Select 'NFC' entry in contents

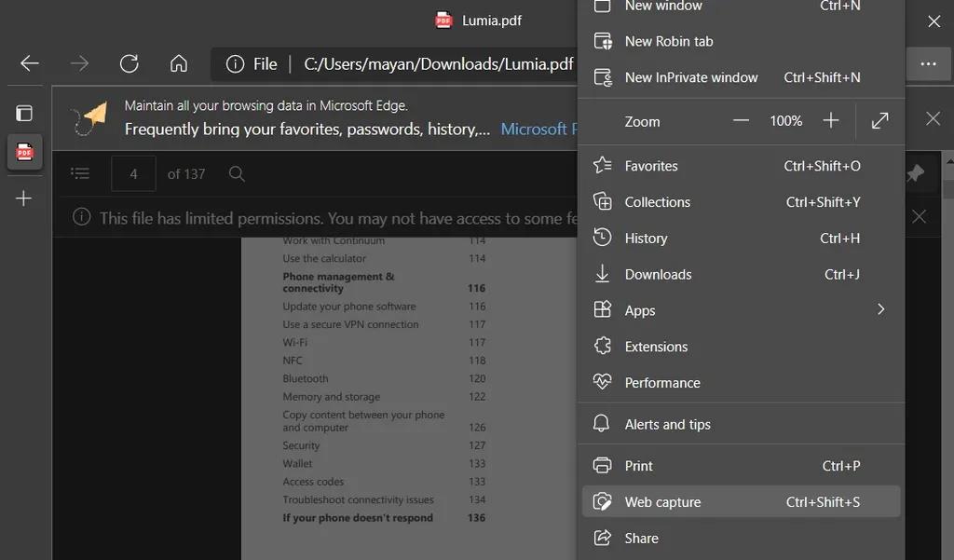[293, 361]
